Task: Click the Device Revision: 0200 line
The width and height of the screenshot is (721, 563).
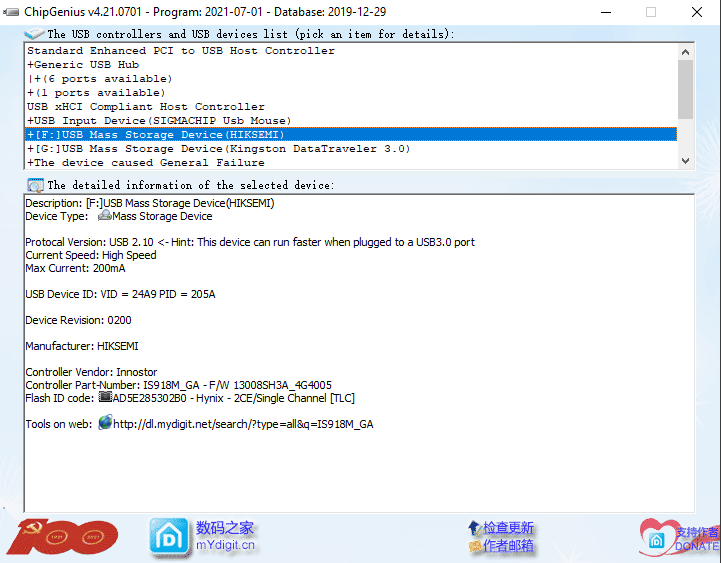Action: click(79, 320)
